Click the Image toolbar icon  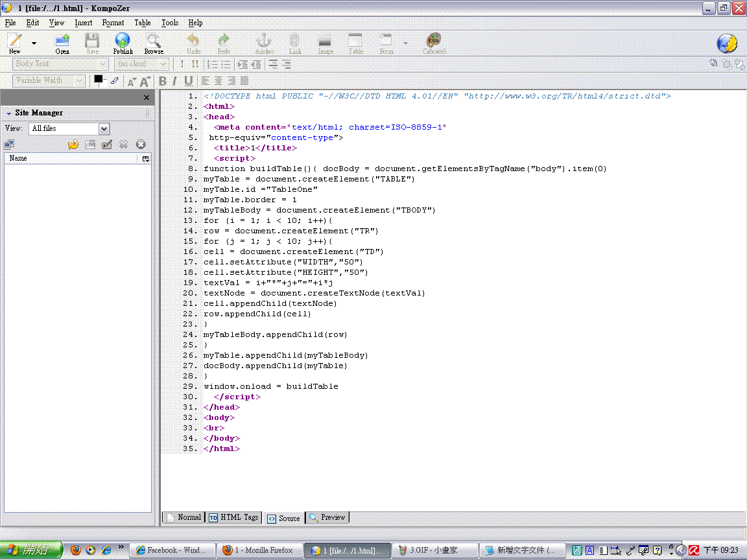[x=326, y=43]
